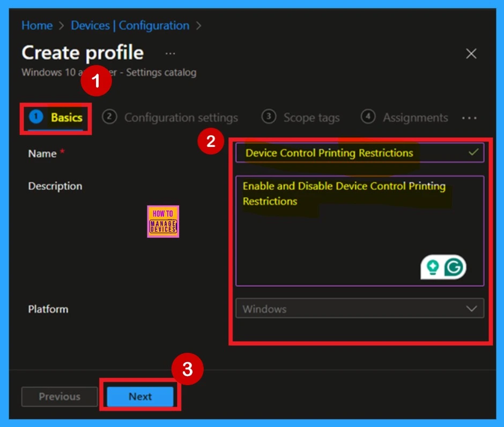The width and height of the screenshot is (504, 427).
Task: Go to Home breadcrumb link
Action: [x=37, y=25]
